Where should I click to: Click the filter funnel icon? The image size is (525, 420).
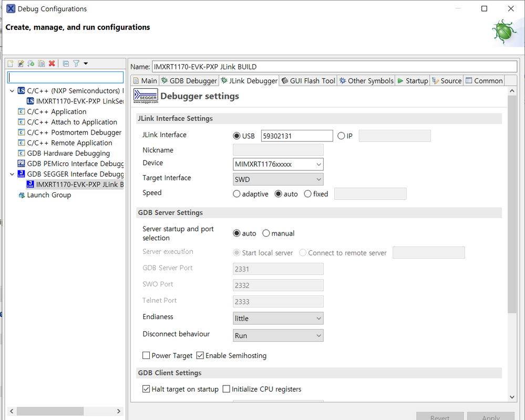coord(76,63)
